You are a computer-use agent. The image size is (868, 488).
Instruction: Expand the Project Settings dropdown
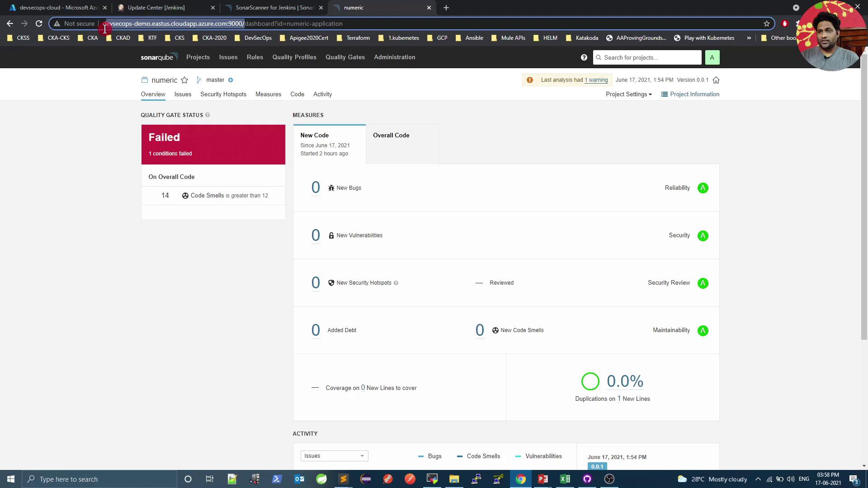(628, 94)
